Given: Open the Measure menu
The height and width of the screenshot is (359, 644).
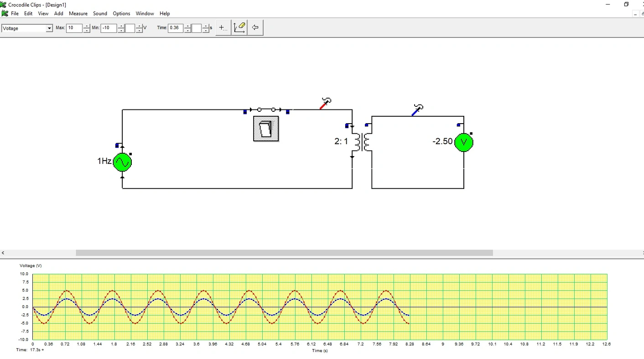Looking at the screenshot, I should click(78, 14).
